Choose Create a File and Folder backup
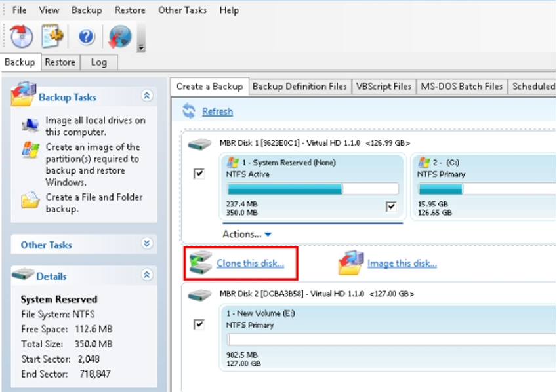559x392 pixels. point(94,203)
